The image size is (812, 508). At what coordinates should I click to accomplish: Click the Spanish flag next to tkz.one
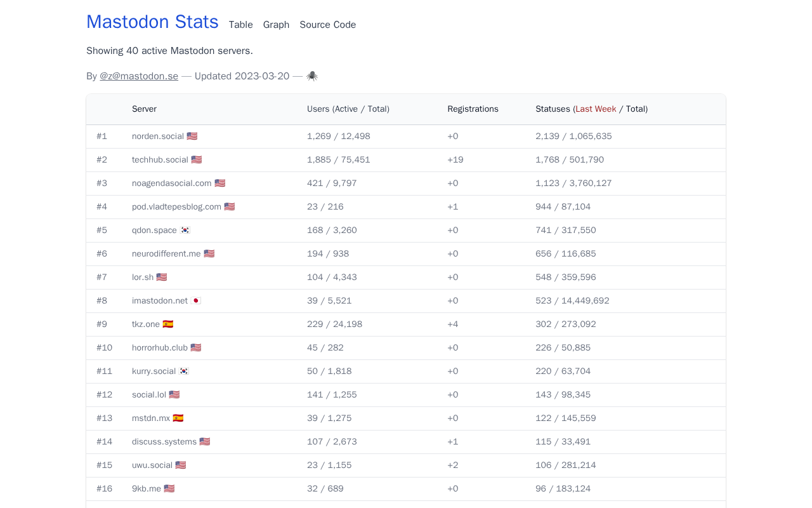pyautogui.click(x=168, y=324)
